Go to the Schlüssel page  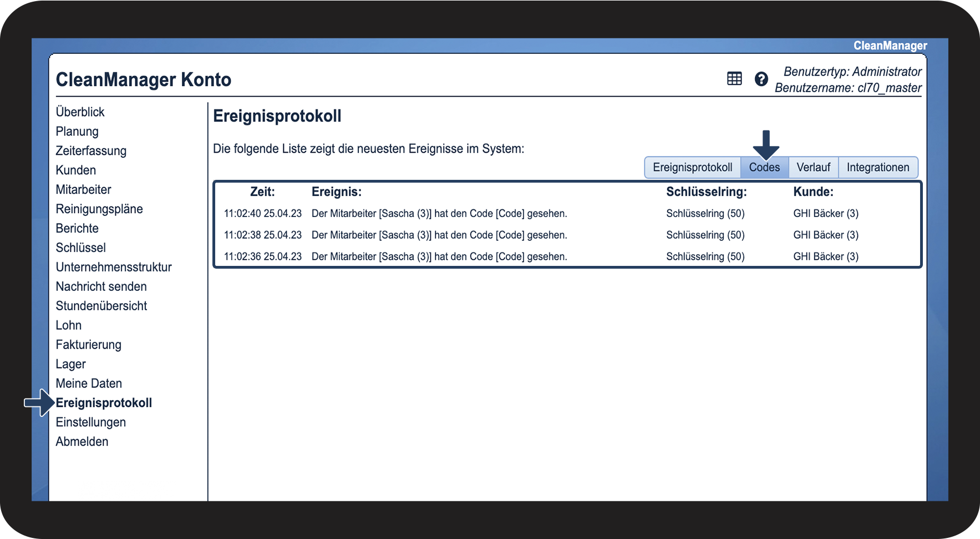pyautogui.click(x=81, y=248)
